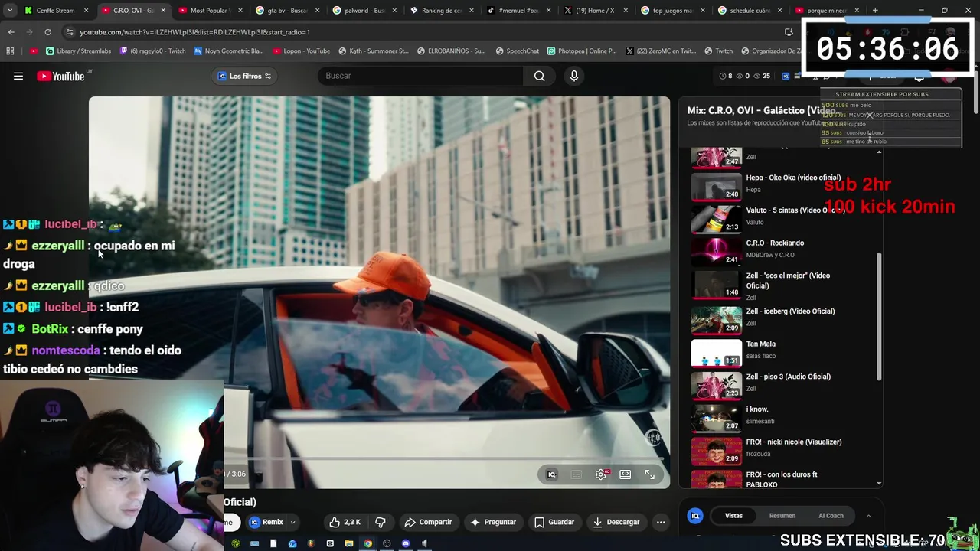Click the blue IQ icon beside Vistas
Image resolution: width=980 pixels, height=551 pixels.
click(x=695, y=516)
